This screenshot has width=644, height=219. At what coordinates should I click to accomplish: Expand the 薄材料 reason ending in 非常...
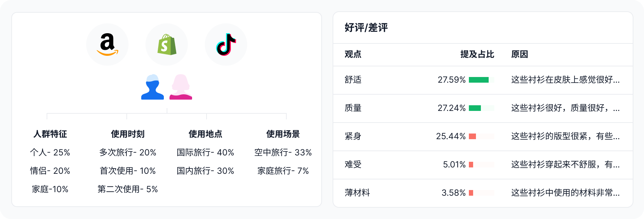(565, 193)
